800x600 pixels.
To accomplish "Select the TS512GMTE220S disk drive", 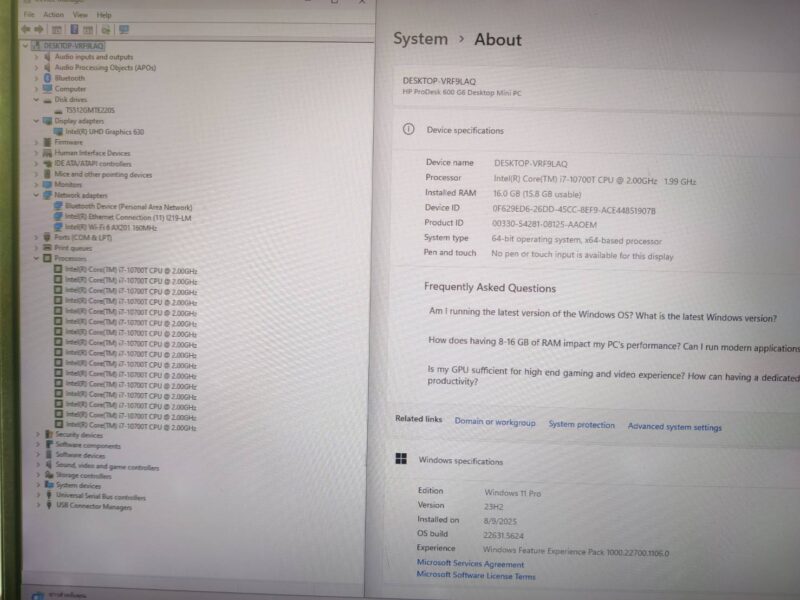I will (90, 110).
